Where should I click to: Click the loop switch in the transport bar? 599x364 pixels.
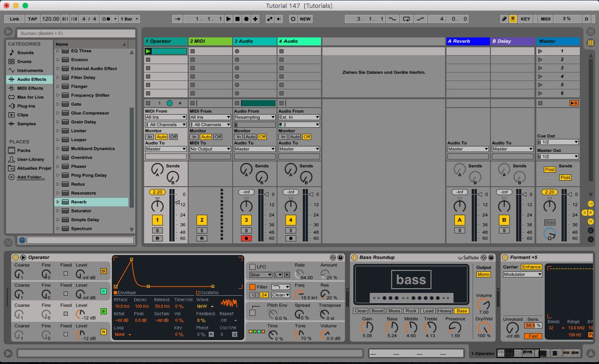click(x=406, y=19)
